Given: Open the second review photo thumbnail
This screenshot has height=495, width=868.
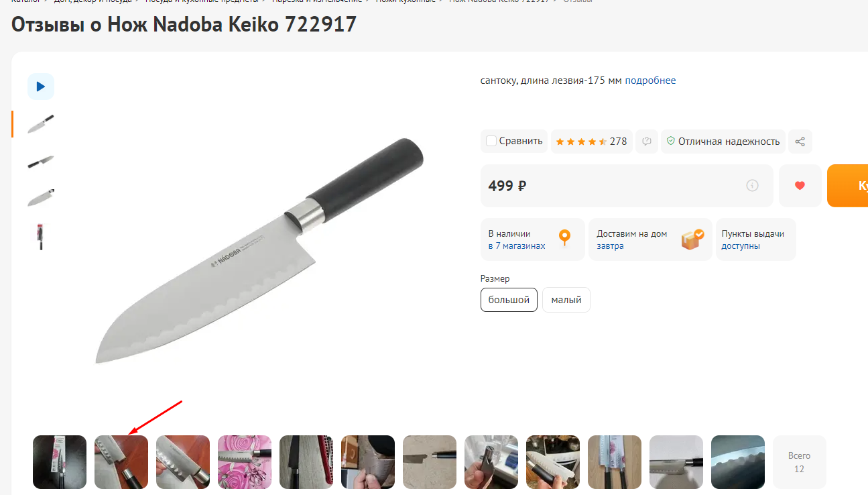Looking at the screenshot, I should click(x=121, y=462).
